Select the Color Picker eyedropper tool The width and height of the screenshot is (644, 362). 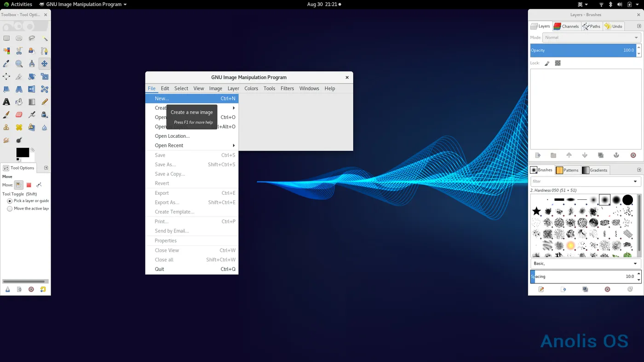[6, 64]
